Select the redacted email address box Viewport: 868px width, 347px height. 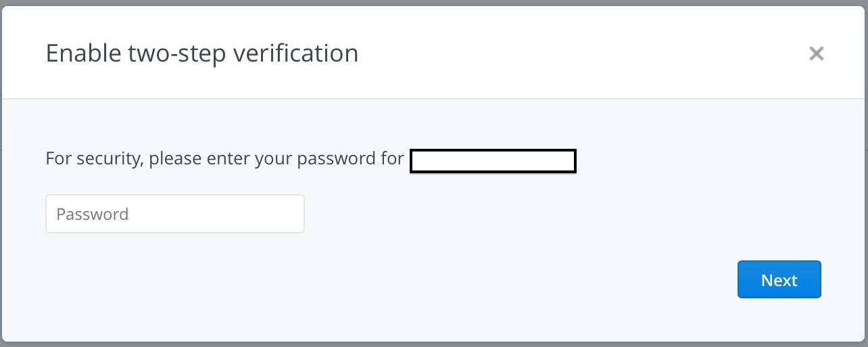[x=493, y=161]
